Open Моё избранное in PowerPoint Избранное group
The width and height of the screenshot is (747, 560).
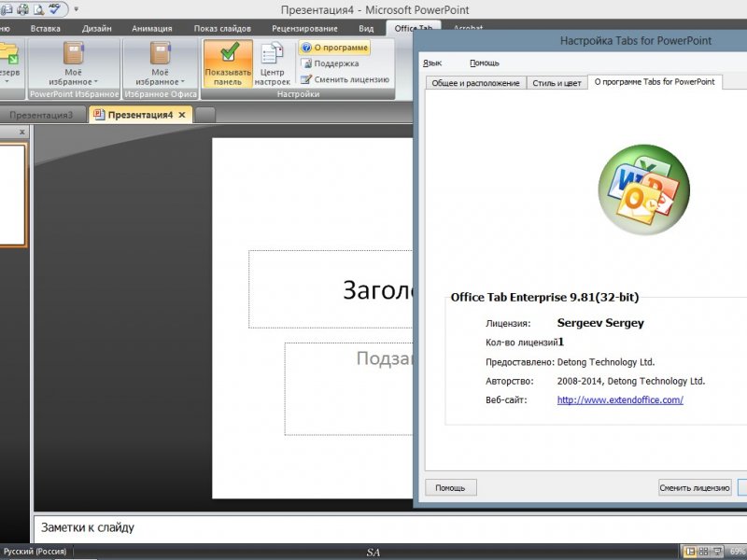74,63
